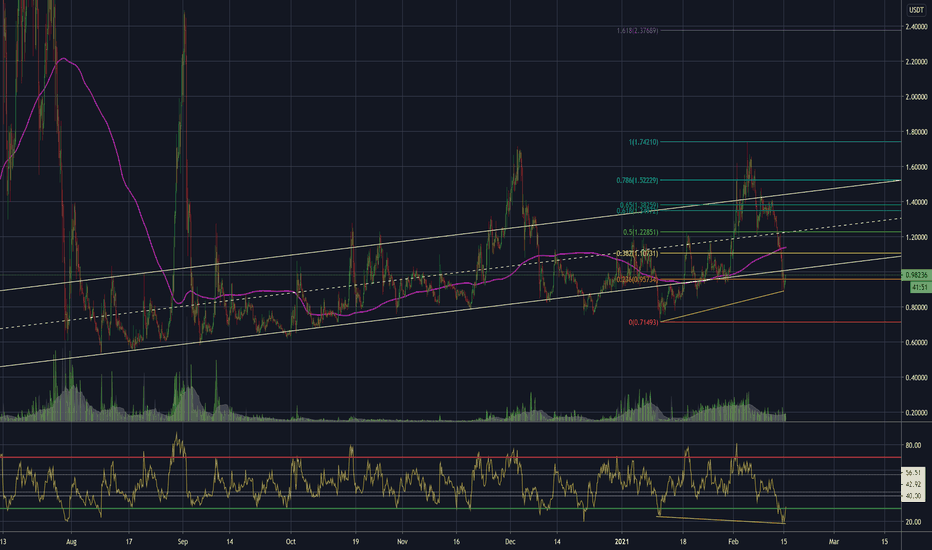Select the 0.236(0.95734) Fibonacci level label
Viewport: 932px width, 550px height.
[x=637, y=279]
